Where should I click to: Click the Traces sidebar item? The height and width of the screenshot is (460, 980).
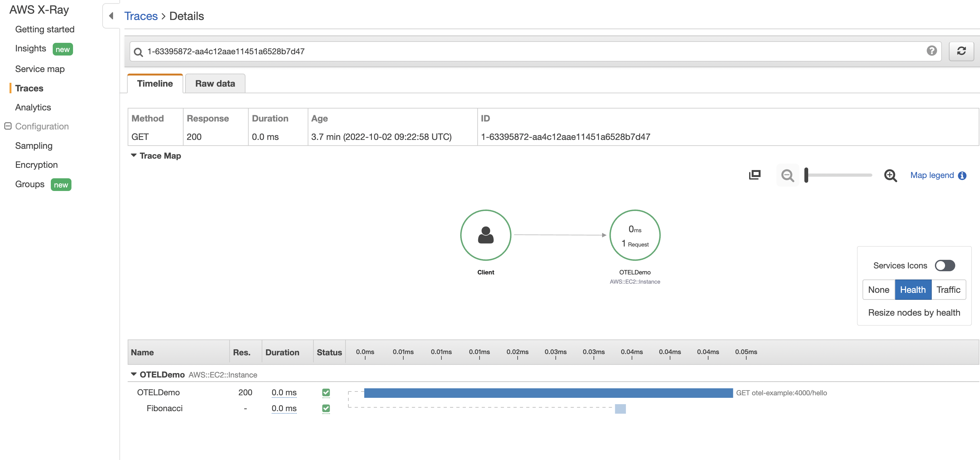(29, 88)
